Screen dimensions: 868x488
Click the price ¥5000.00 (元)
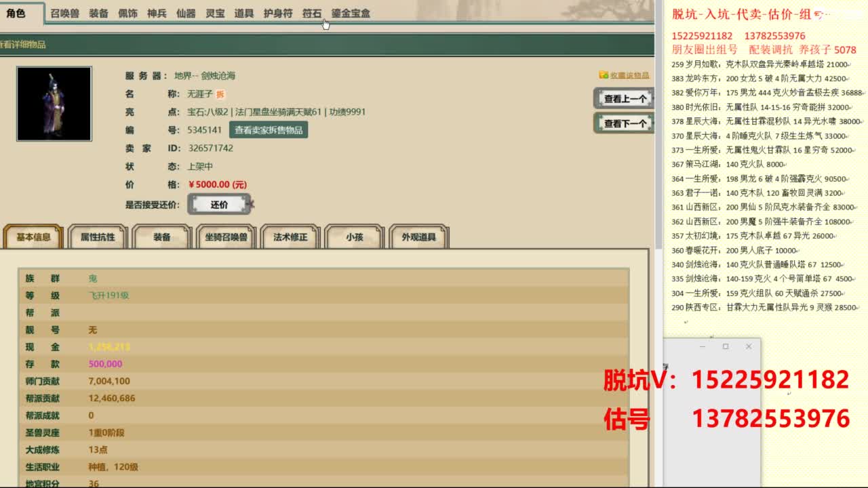(x=217, y=184)
